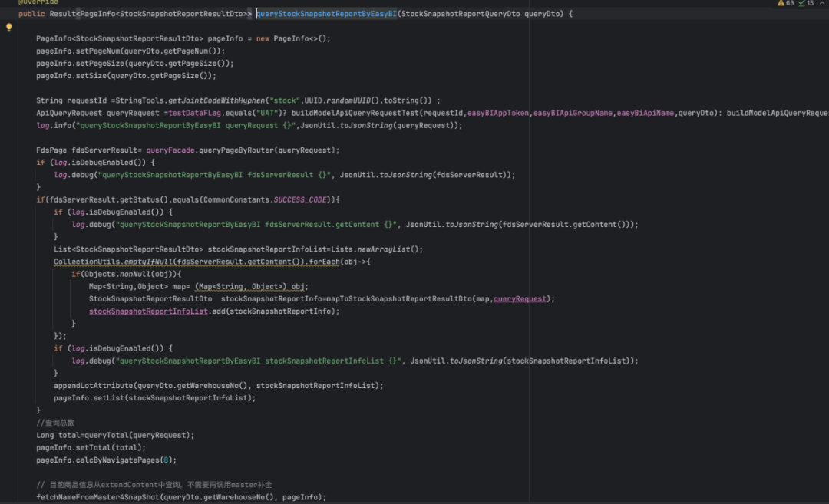The height and width of the screenshot is (504, 829).
Task: Click the easyBIAppToken argument
Action: [498, 113]
